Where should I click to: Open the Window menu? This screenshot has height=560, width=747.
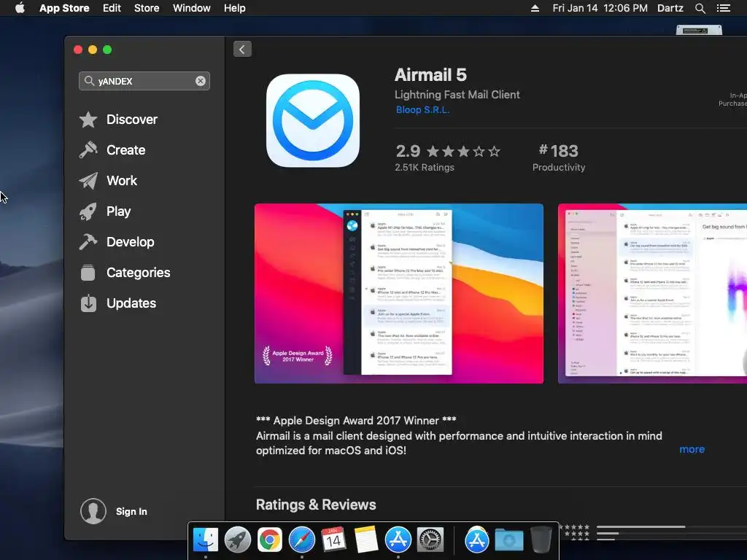(192, 8)
